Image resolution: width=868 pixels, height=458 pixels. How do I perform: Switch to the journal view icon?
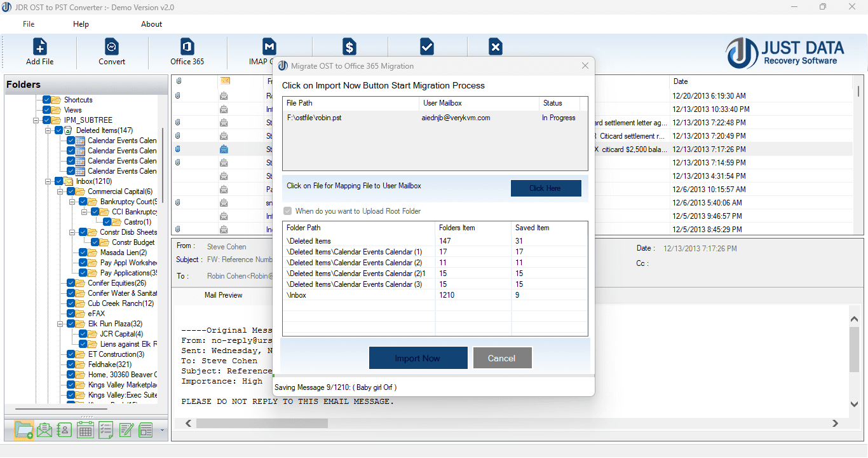146,430
